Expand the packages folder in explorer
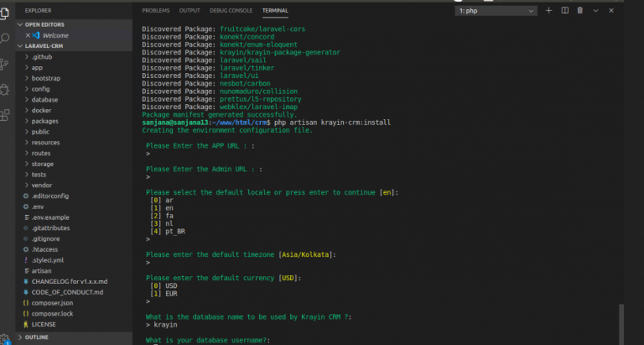 (x=45, y=121)
